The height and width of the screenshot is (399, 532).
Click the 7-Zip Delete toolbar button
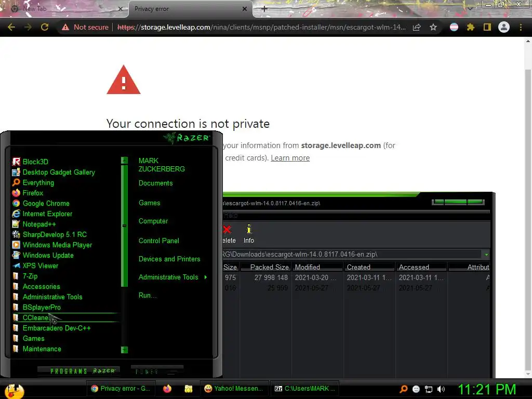tap(229, 234)
